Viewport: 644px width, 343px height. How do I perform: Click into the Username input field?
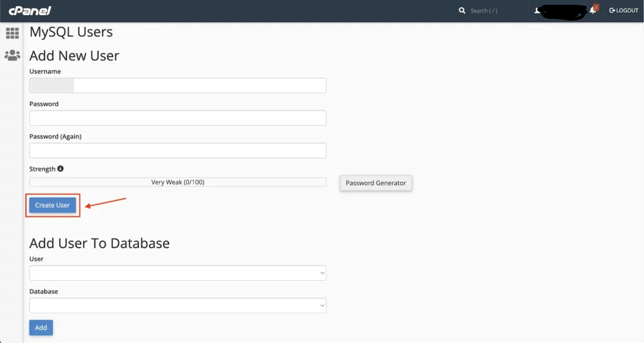point(199,86)
